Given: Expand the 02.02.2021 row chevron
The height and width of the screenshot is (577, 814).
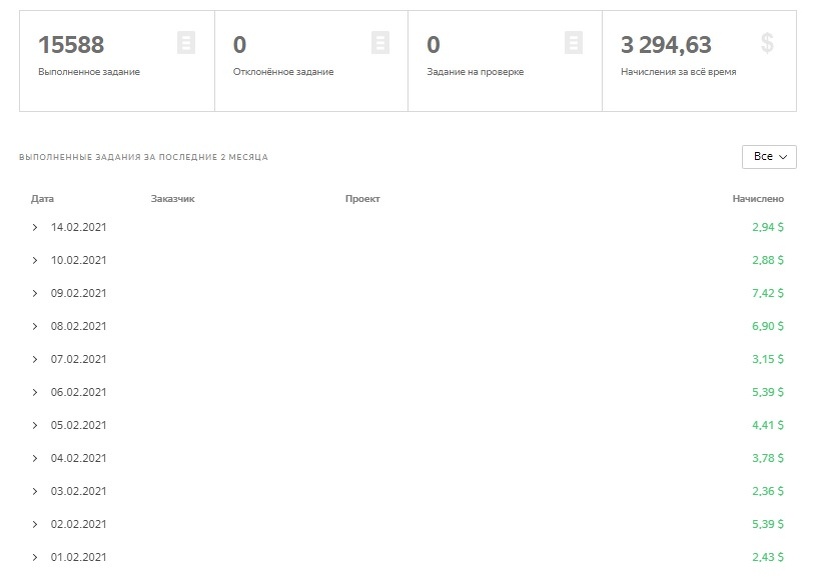Looking at the screenshot, I should point(35,524).
